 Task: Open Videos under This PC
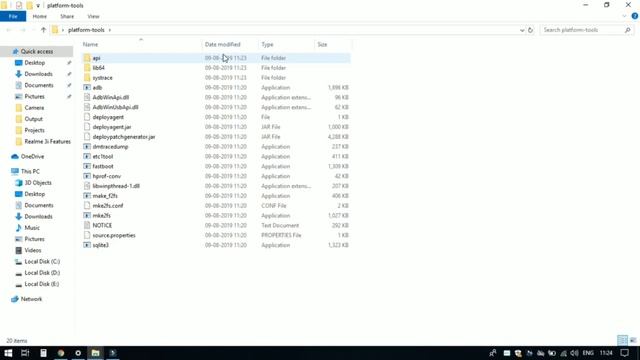(33, 250)
